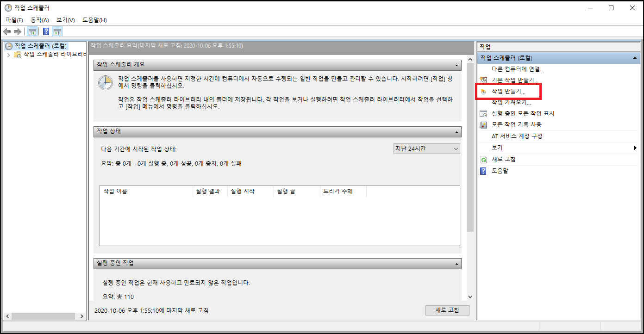The height and width of the screenshot is (334, 644).
Task: Collapse 작업 스케줄러 (로컬) actions group header
Action: [635, 58]
